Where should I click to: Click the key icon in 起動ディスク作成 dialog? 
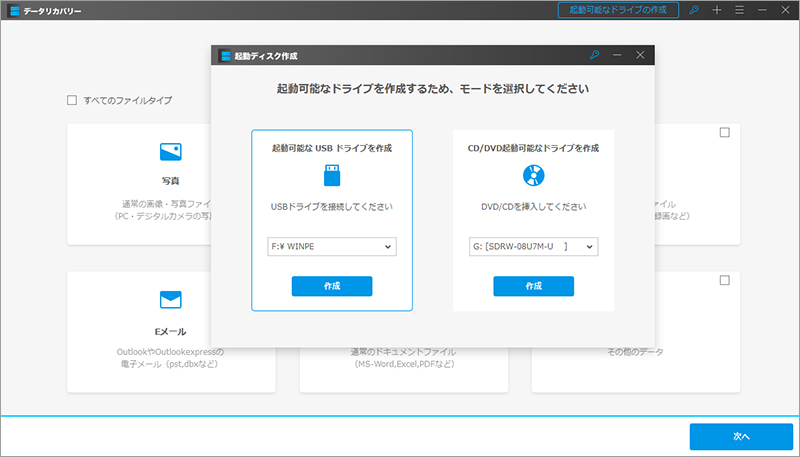[595, 55]
